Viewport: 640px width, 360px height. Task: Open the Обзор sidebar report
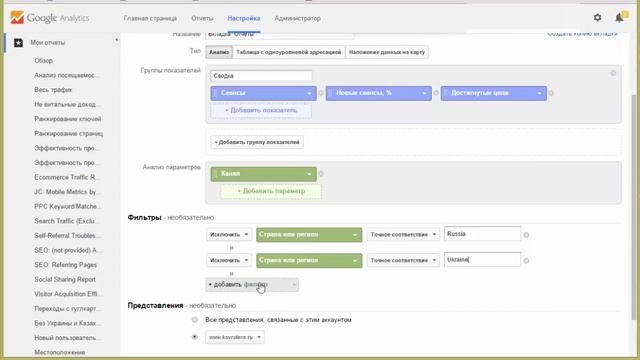pyautogui.click(x=43, y=60)
